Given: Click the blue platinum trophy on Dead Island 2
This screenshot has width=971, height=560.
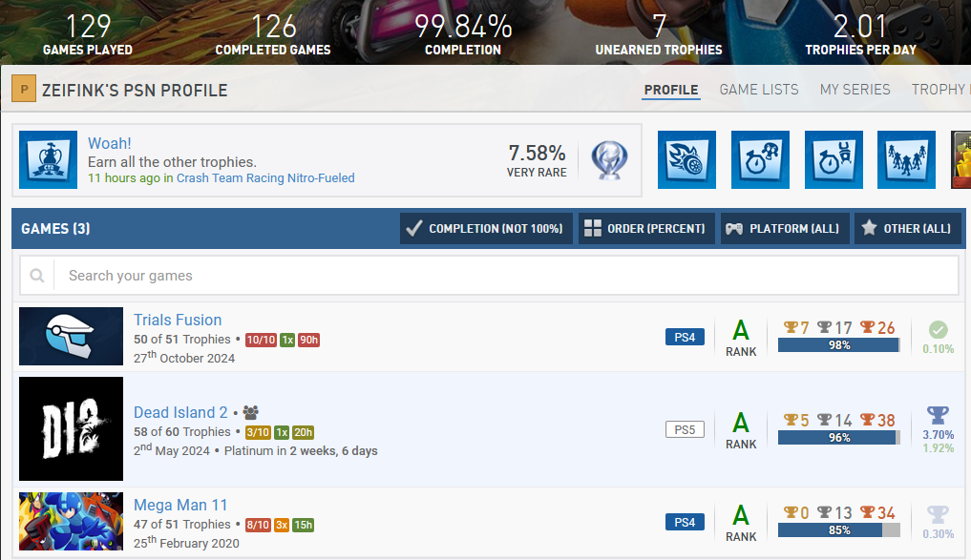Looking at the screenshot, I should pyautogui.click(x=938, y=415).
